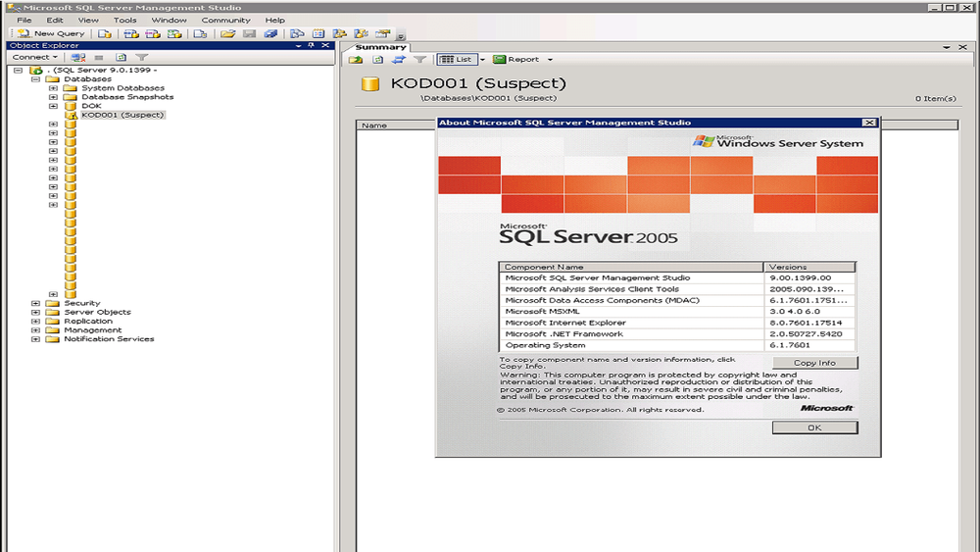Open the Community menu
Viewport: 980px width, 552px height.
pyautogui.click(x=225, y=20)
